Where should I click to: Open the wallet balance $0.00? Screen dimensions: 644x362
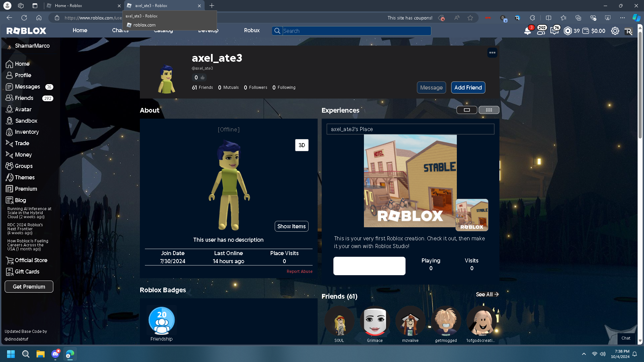[x=594, y=31]
